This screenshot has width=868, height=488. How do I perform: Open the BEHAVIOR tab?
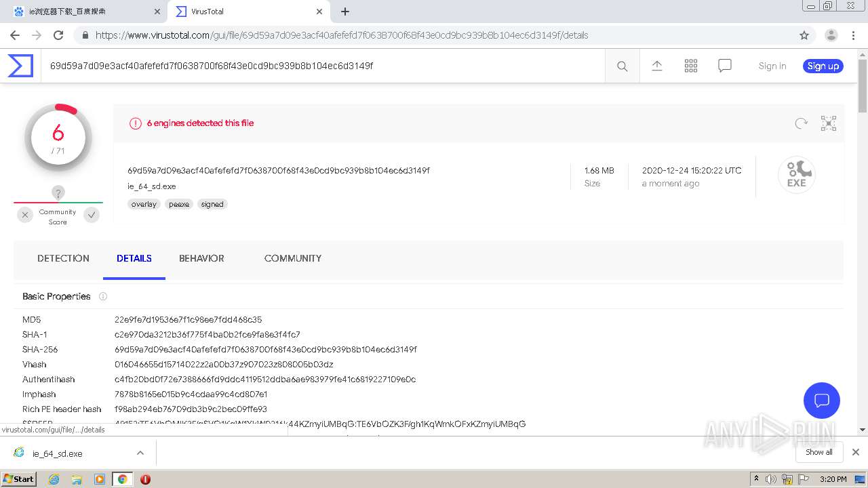[201, 258]
